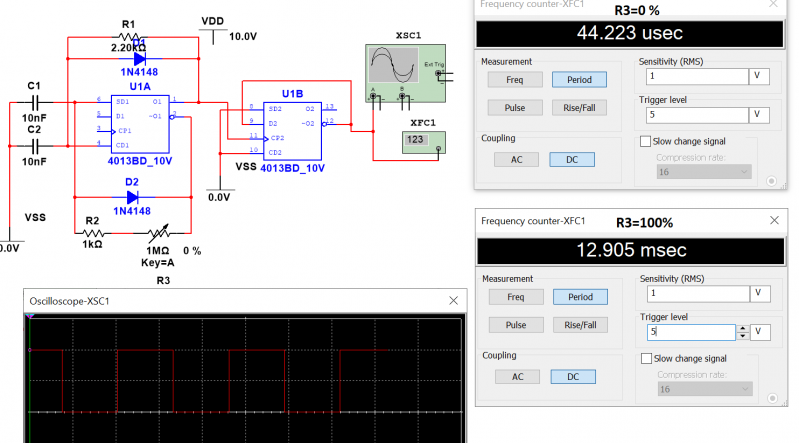Click DC coupling in the R3=0% counter
The width and height of the screenshot is (799, 443).
573,159
